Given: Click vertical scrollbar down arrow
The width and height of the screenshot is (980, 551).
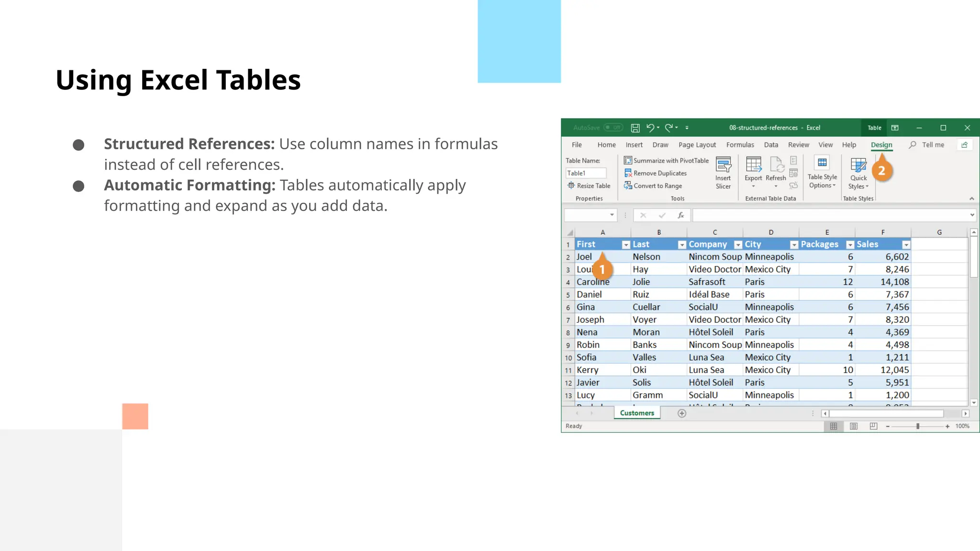Looking at the screenshot, I should pyautogui.click(x=973, y=403).
